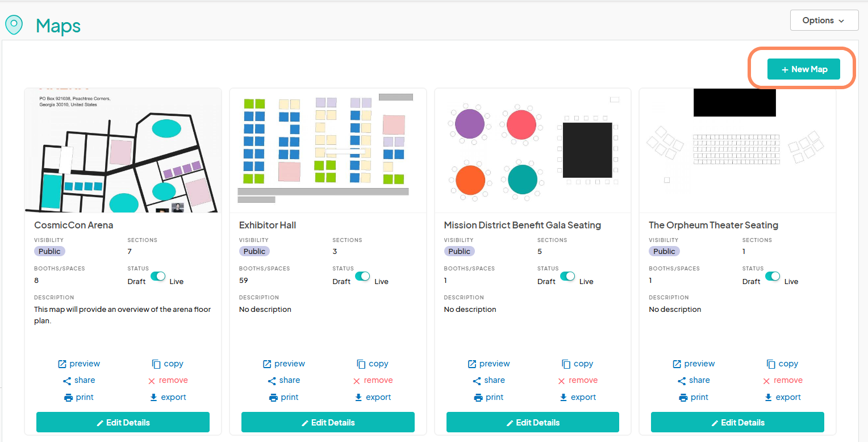This screenshot has width=868, height=442.
Task: Click print icon on The Orpheum Theater card
Action: (x=683, y=398)
